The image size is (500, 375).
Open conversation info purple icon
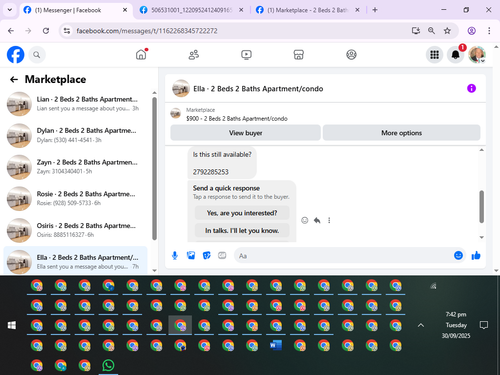(471, 88)
